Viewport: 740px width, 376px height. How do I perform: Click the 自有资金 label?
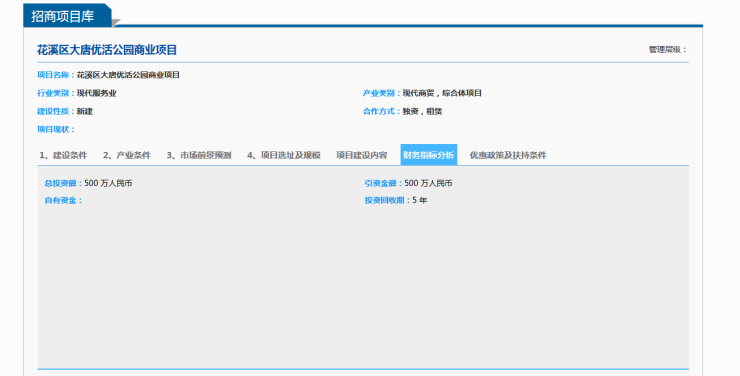coord(63,201)
